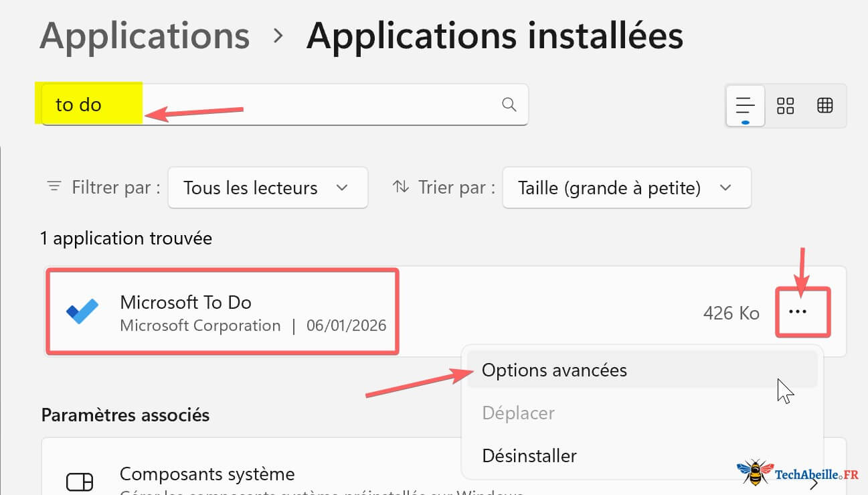The width and height of the screenshot is (868, 495).
Task: Click the search magnifier icon
Action: tap(509, 104)
